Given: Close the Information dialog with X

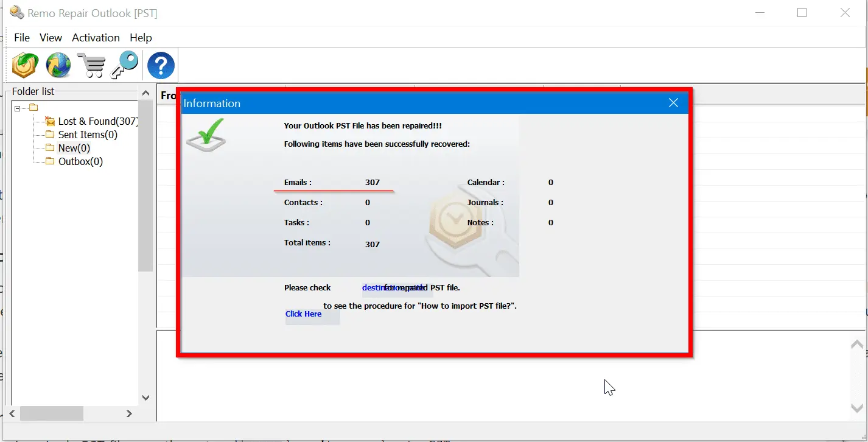Looking at the screenshot, I should point(673,103).
